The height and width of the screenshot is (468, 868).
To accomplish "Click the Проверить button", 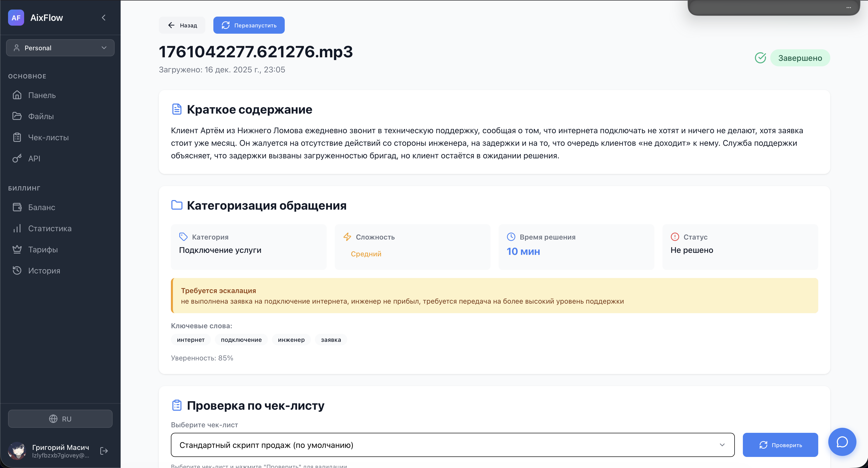I will (x=780, y=445).
